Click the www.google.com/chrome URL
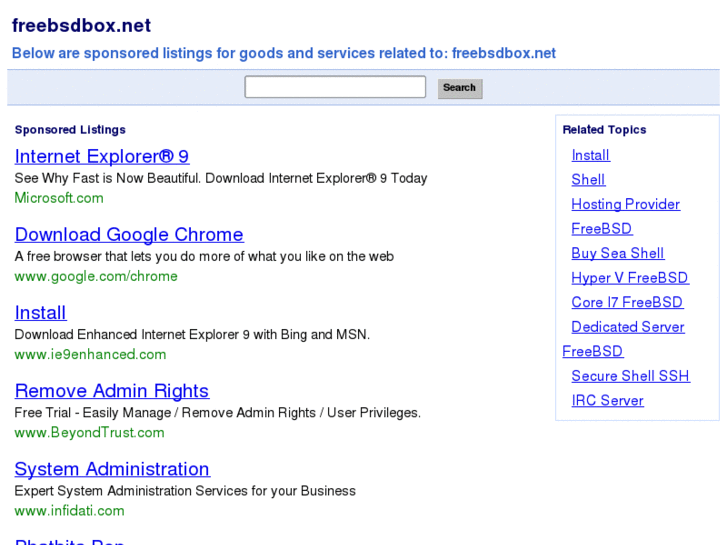The width and height of the screenshot is (727, 545). (x=96, y=276)
